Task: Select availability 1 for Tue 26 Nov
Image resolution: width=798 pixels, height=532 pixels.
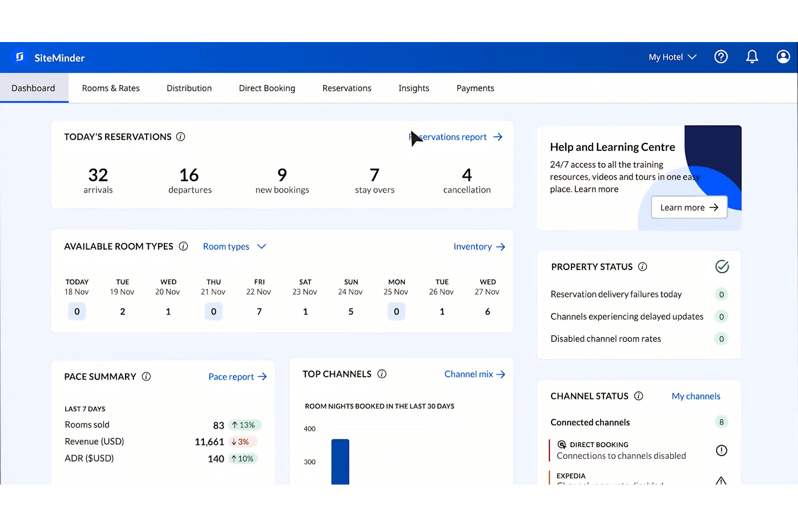Action: (x=442, y=312)
